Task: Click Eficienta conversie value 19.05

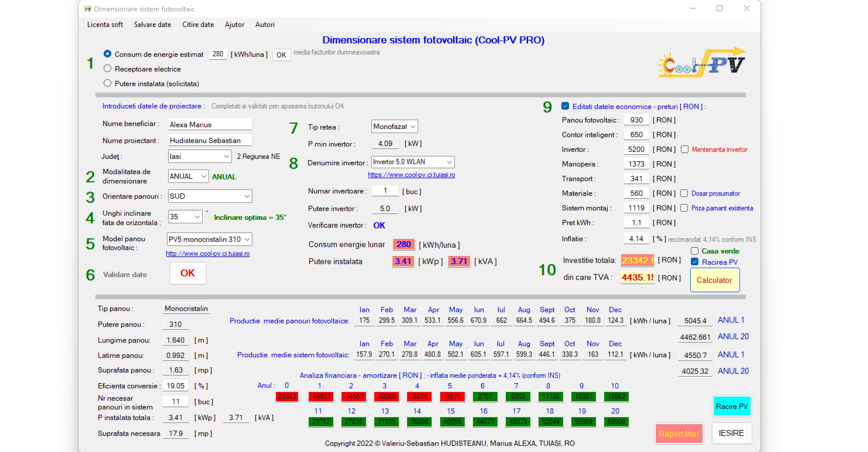Action: (175, 385)
